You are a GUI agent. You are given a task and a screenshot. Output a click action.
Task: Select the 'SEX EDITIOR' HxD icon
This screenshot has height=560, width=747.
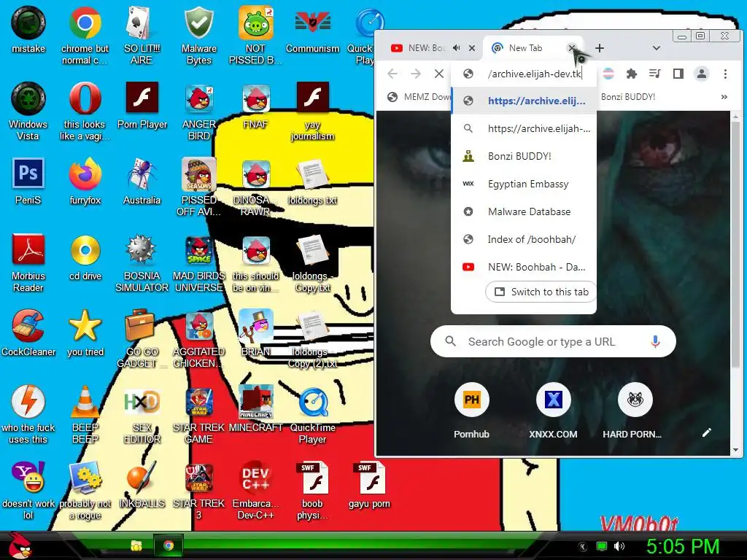pos(142,414)
